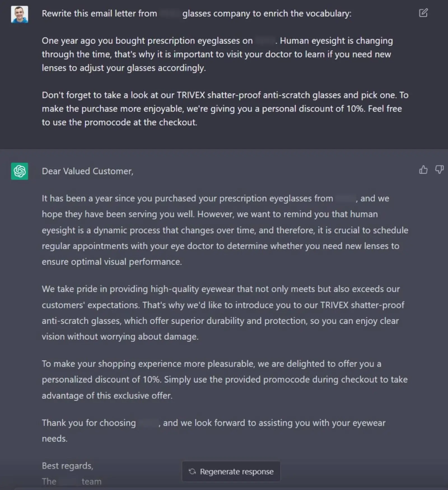Viewport: 448px width, 490px height.
Task: Click 'advantage of this exclusive offer' line
Action: coord(107,395)
